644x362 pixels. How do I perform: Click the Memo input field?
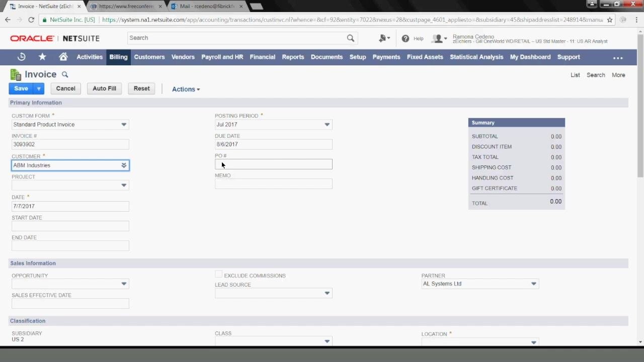[x=274, y=184]
